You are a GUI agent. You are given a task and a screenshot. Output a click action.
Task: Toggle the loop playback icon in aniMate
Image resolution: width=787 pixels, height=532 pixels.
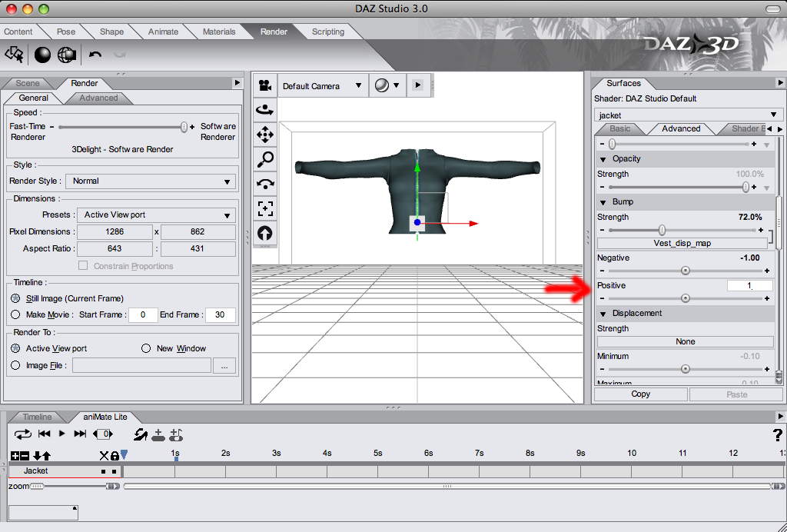tap(22, 434)
